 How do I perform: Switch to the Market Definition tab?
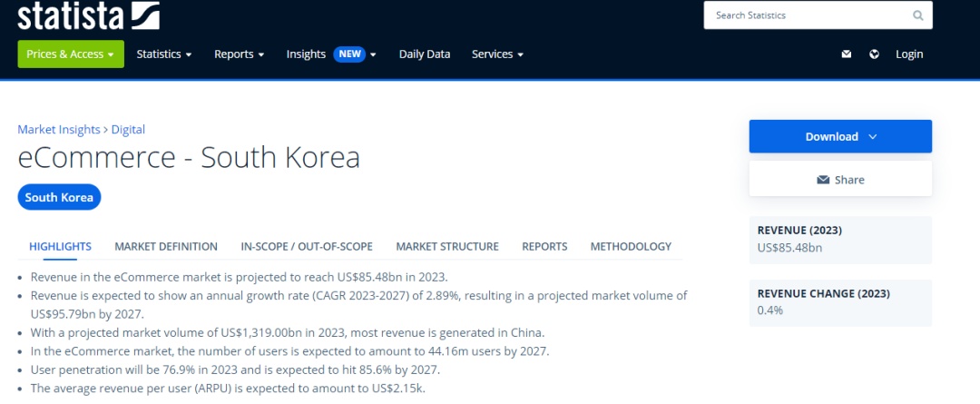pyautogui.click(x=166, y=246)
